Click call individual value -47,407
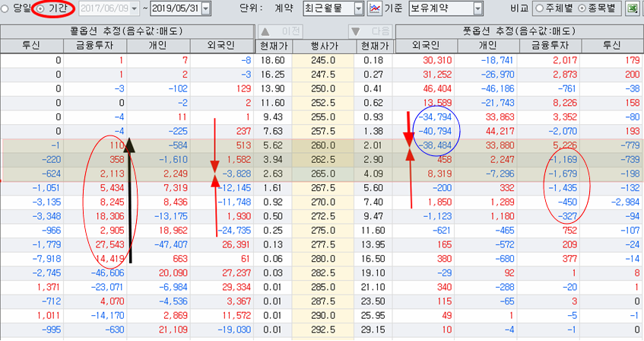The height and width of the screenshot is (341, 644). [x=171, y=245]
